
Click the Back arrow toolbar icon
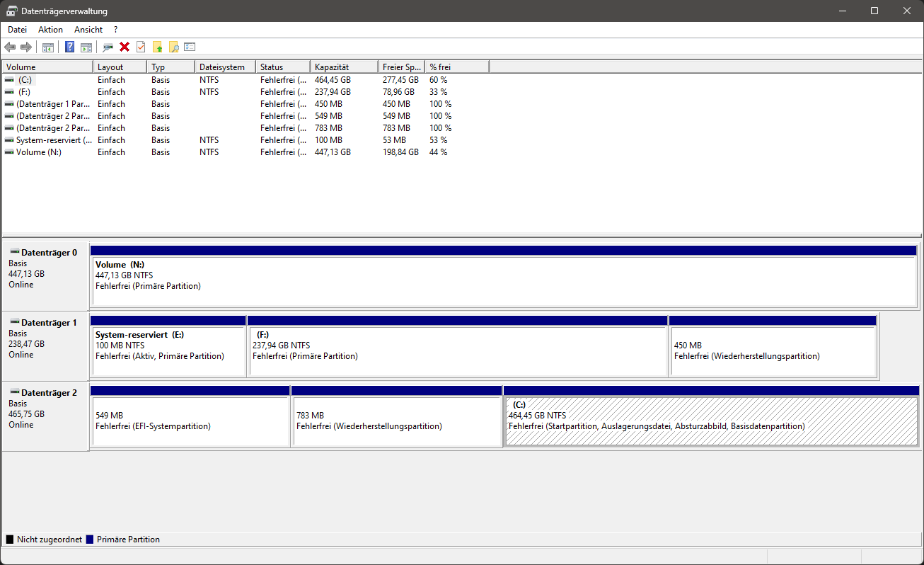[x=10, y=47]
